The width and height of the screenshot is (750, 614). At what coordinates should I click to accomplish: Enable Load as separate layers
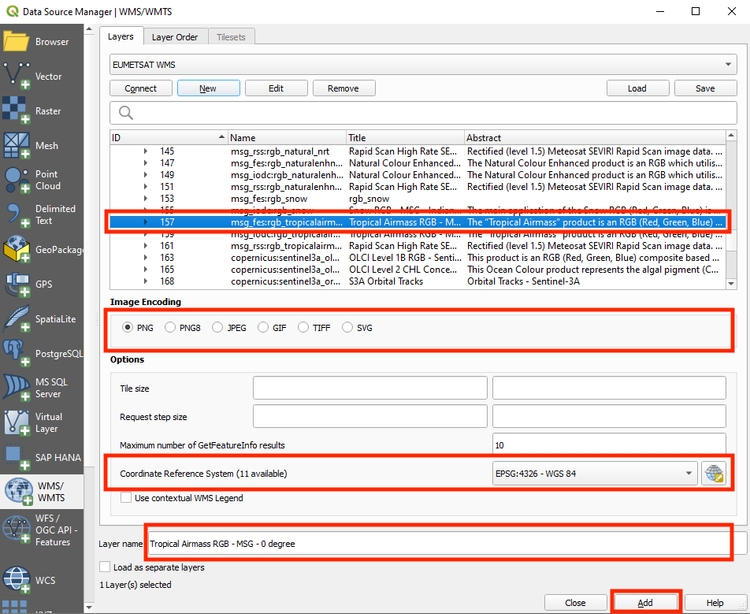coord(106,567)
